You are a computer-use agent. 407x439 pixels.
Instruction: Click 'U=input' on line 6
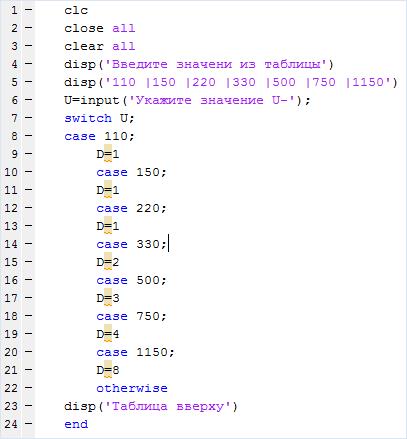(92, 100)
